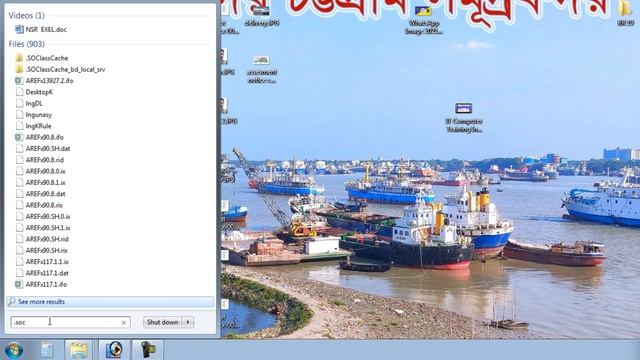
Task: Open AREFx90.8.dat result
Action: coord(45,194)
